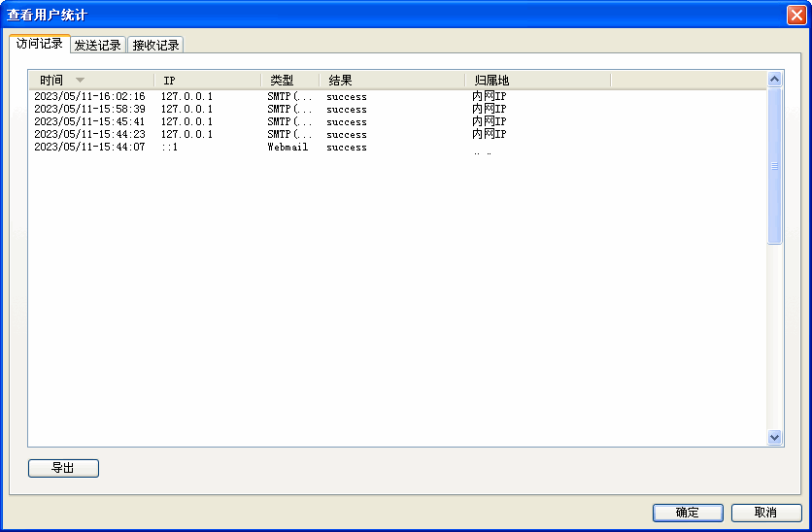Click the 归属地 column header
This screenshot has width=812, height=532.
[491, 81]
